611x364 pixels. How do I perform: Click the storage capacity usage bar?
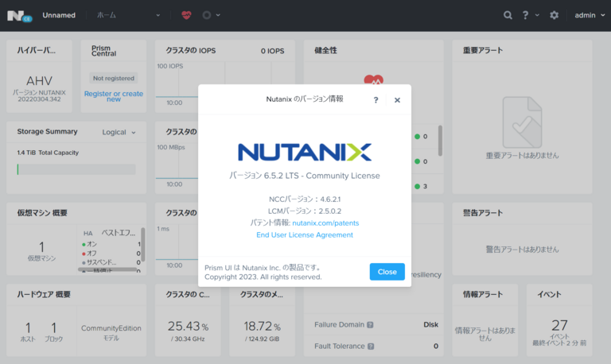(76, 169)
